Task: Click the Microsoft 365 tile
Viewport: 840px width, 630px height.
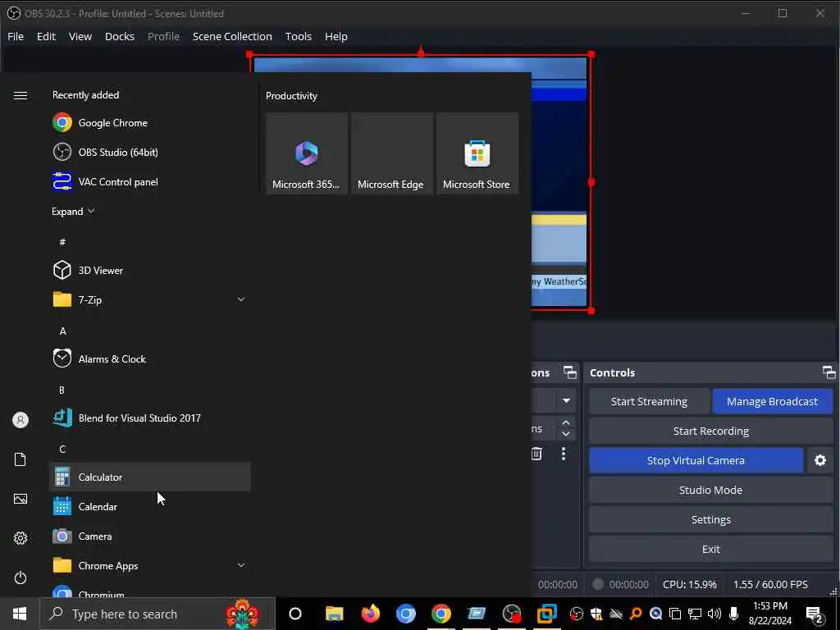Action: [x=307, y=153]
